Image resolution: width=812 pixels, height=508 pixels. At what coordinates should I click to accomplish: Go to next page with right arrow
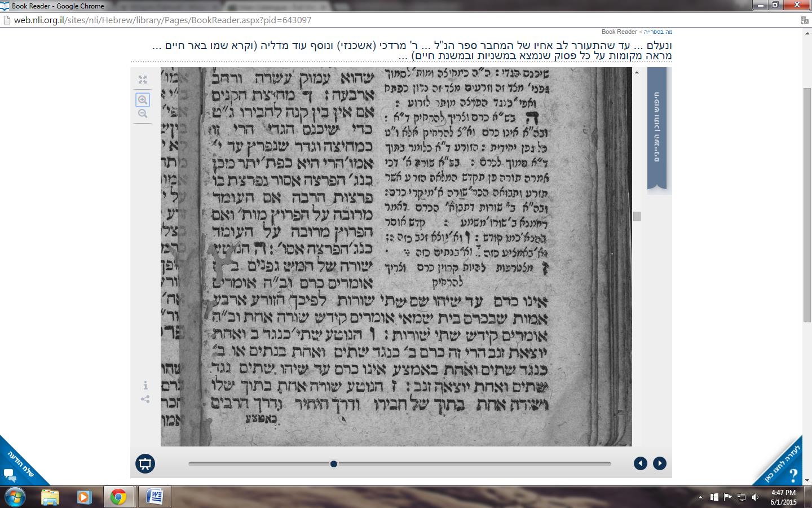tap(659, 463)
